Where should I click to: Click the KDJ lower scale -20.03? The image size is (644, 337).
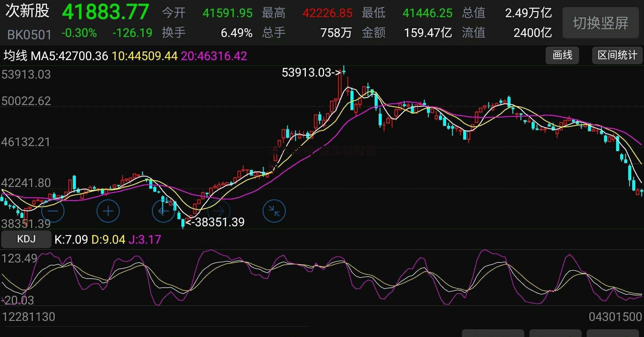click(18, 300)
